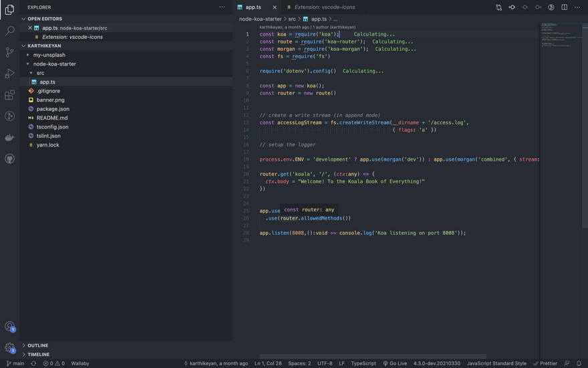588x368 pixels.
Task: Open the GitHub view icon
Action: point(9,159)
